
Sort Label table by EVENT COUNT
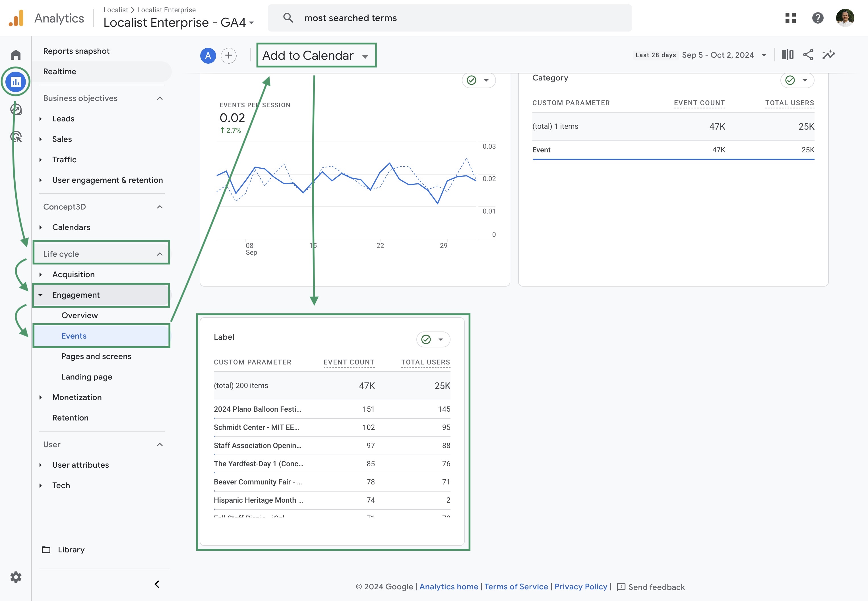[349, 362]
